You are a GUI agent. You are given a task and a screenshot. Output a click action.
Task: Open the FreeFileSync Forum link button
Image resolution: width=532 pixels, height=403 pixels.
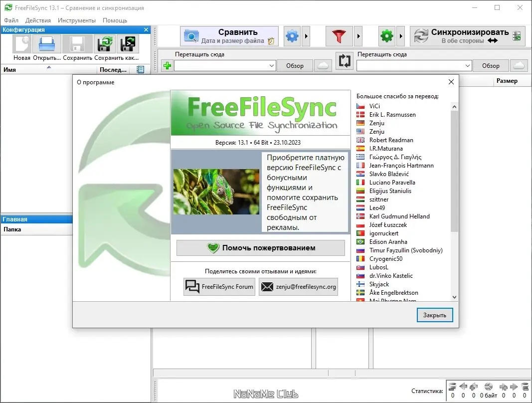[219, 287]
